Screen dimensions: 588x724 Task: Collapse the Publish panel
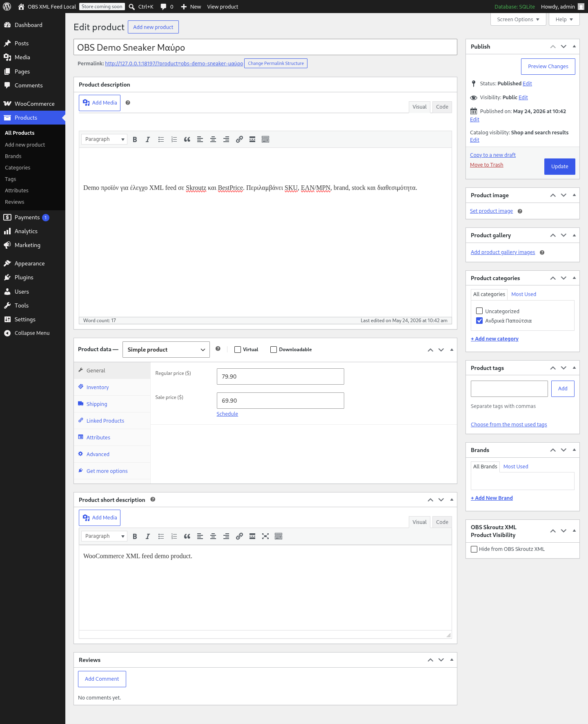point(574,47)
